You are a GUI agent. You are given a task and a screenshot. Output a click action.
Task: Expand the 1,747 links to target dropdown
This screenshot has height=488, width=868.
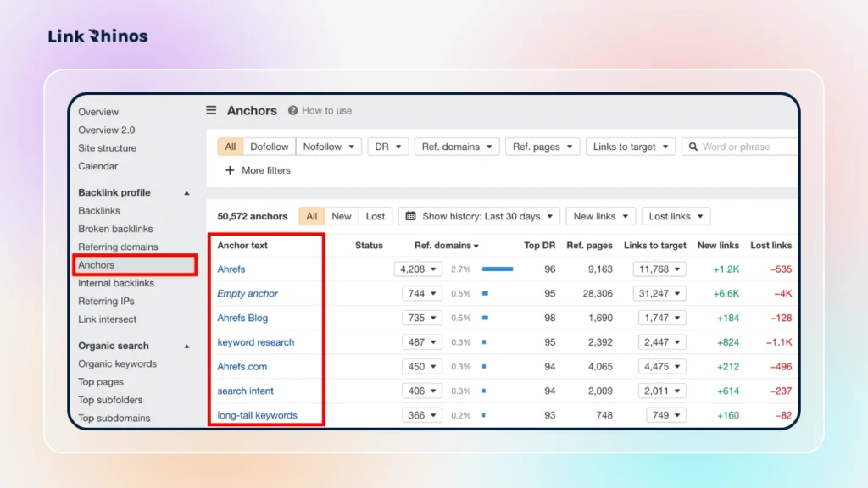click(662, 319)
